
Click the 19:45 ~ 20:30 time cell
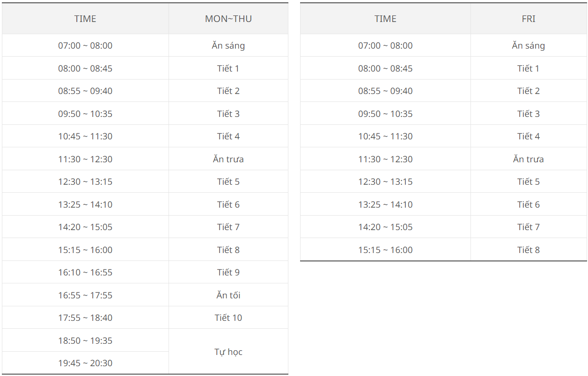click(85, 363)
